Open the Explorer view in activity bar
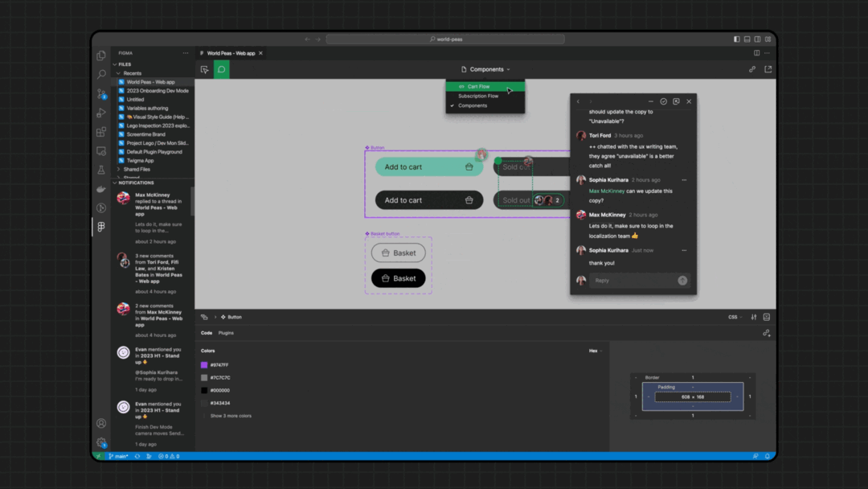868x489 pixels. (101, 55)
